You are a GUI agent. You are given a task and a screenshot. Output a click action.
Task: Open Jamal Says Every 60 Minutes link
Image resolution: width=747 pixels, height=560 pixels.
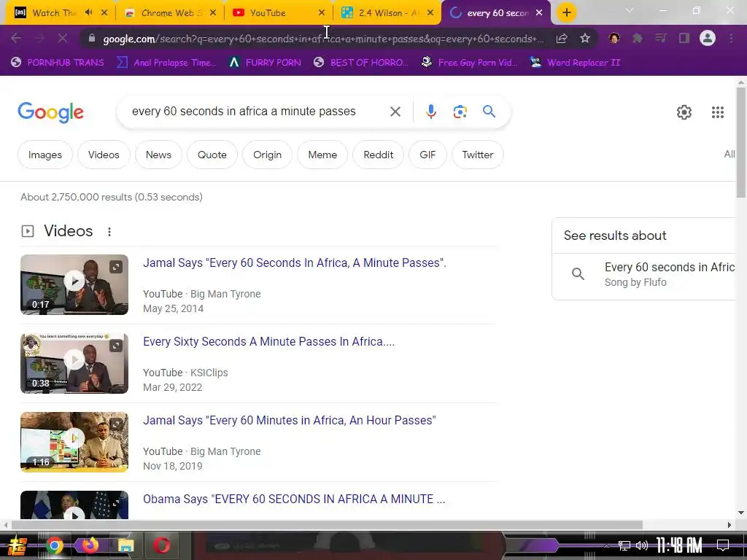click(289, 421)
